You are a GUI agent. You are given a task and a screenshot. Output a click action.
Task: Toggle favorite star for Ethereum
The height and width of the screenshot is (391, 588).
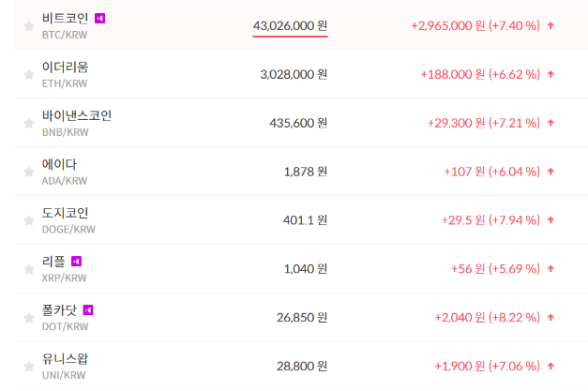tap(28, 74)
